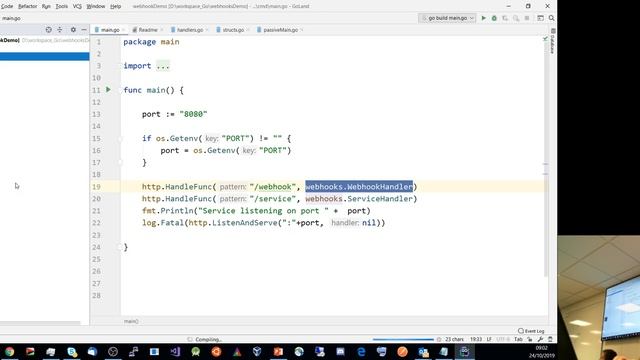This screenshot has width=640, height=360.
Task: Collapse all items in Project panel
Action: pyautogui.click(x=60, y=30)
